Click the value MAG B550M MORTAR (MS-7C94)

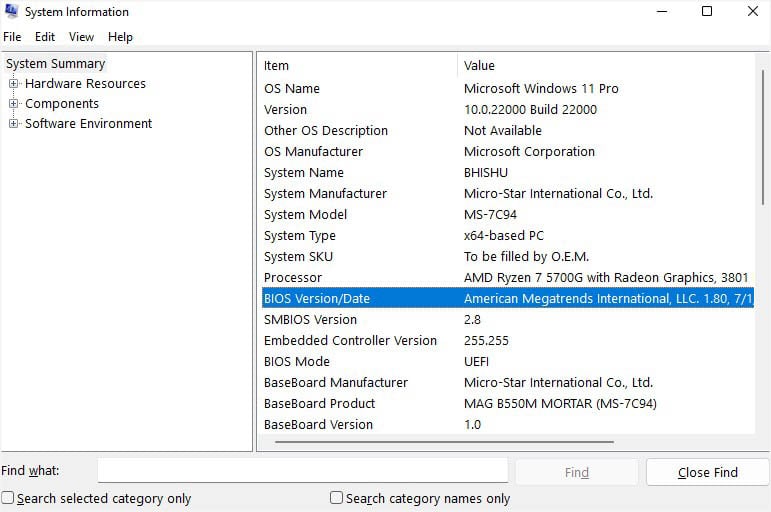(560, 403)
